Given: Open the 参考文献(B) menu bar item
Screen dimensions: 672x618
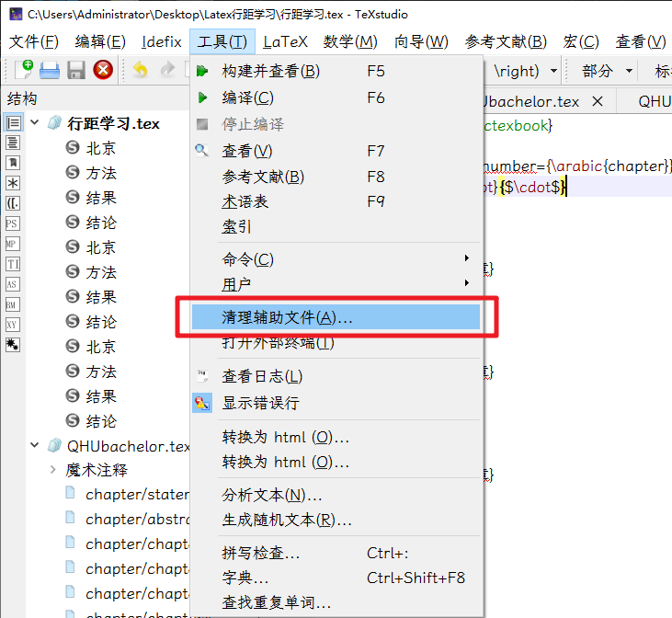Looking at the screenshot, I should (506, 41).
